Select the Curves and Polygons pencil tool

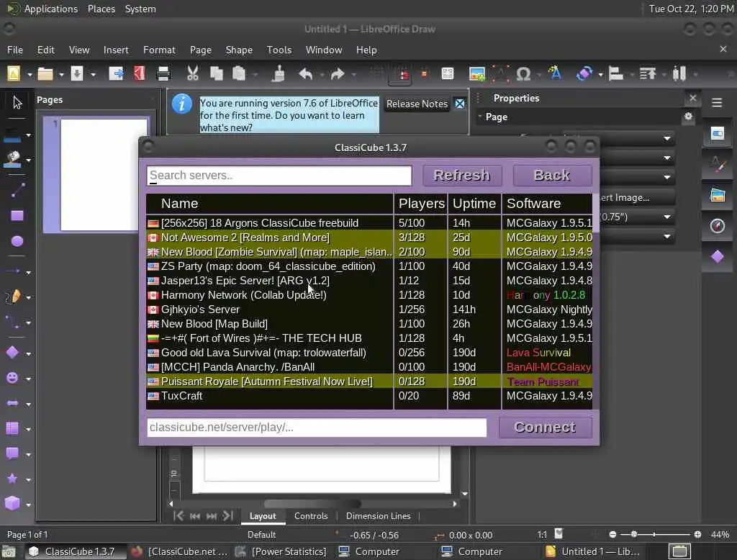[x=13, y=297]
